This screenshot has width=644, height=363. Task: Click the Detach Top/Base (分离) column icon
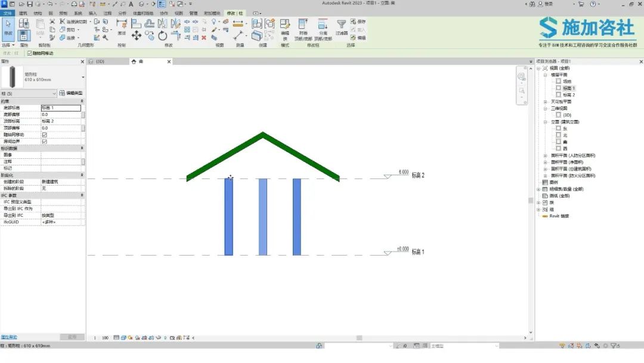click(x=323, y=30)
